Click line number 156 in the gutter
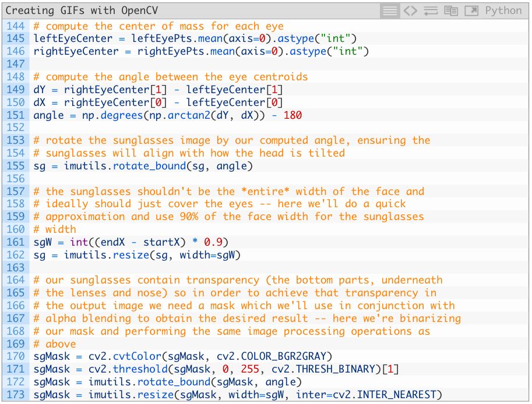This screenshot has height=404, width=532. pos(16,179)
